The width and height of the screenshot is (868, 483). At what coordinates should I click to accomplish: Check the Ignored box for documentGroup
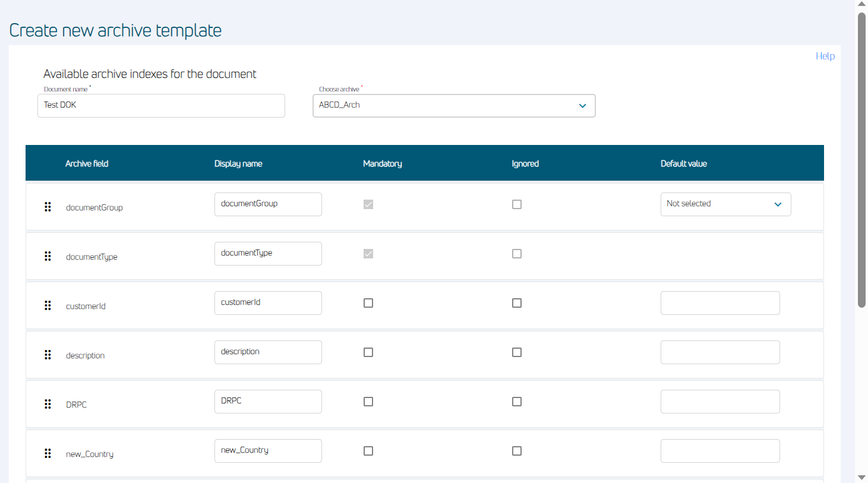(x=517, y=204)
